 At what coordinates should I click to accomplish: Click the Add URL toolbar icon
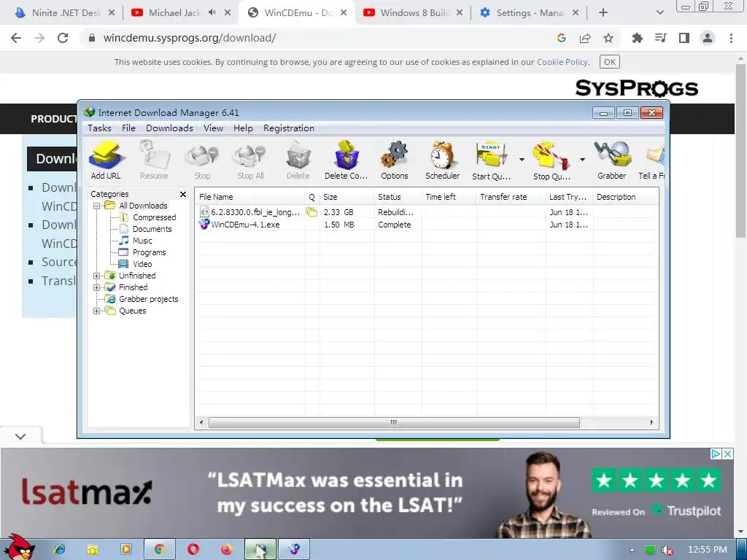point(106,160)
